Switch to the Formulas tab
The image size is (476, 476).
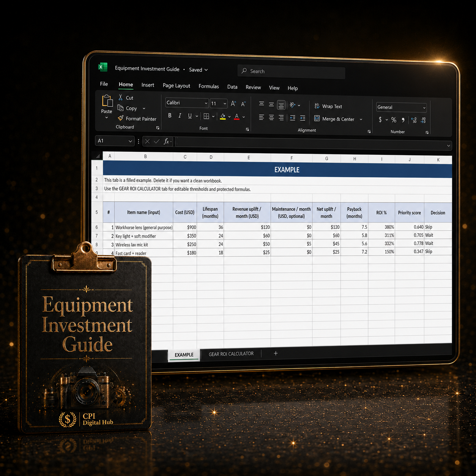[x=209, y=86]
